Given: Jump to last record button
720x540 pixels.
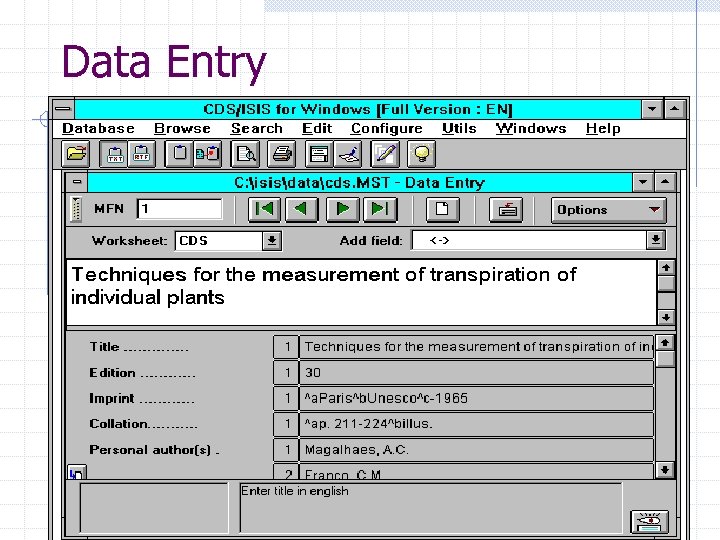Looking at the screenshot, I should click(x=380, y=209).
